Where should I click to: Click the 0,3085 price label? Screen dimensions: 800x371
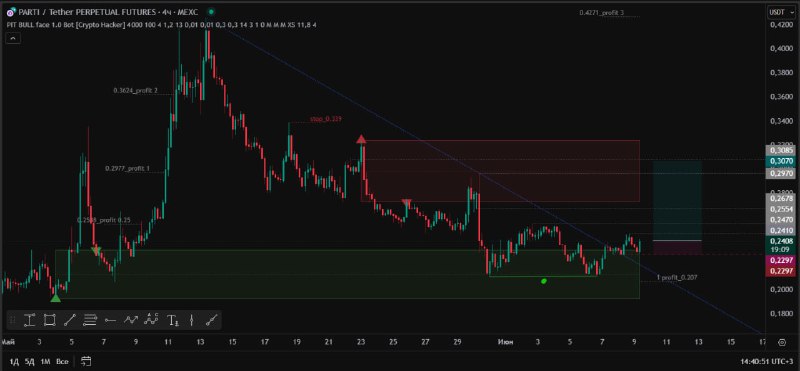coord(781,151)
